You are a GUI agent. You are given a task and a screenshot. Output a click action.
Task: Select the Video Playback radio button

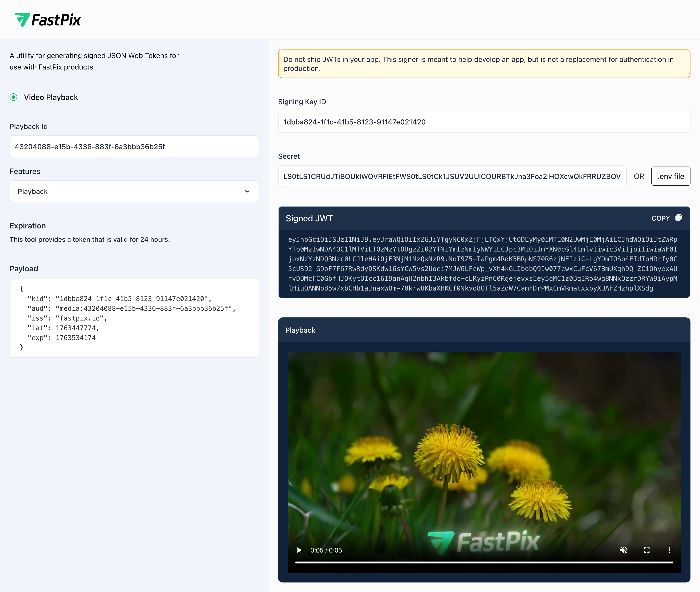pyautogui.click(x=13, y=97)
